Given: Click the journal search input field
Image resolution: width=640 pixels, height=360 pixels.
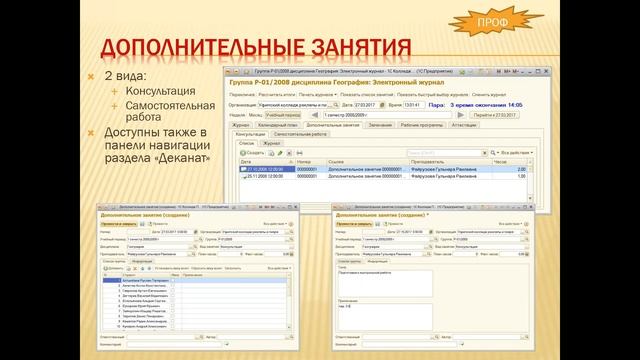Looking at the screenshot, I should (x=444, y=153).
